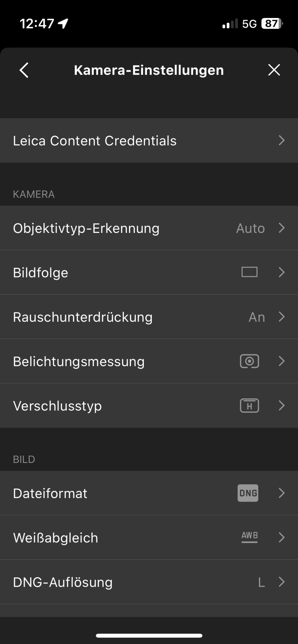Tap the DNG file format badge
The width and height of the screenshot is (298, 644).
(x=248, y=493)
